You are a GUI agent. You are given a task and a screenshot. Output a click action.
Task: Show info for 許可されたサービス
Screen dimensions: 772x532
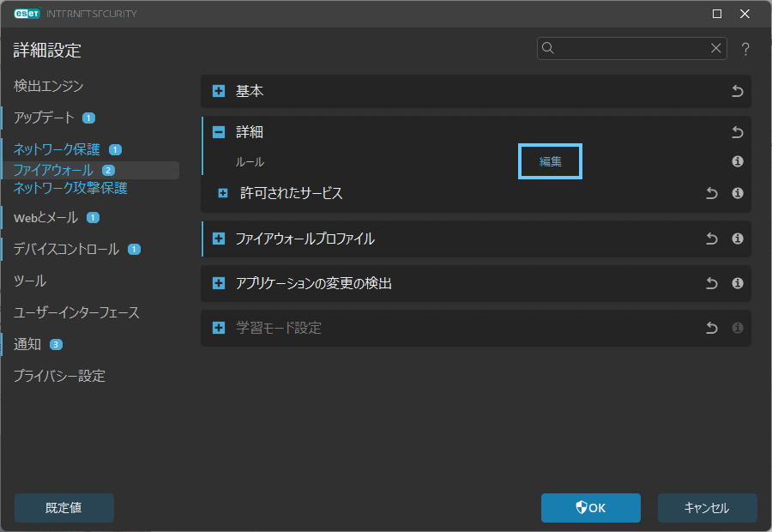point(737,193)
